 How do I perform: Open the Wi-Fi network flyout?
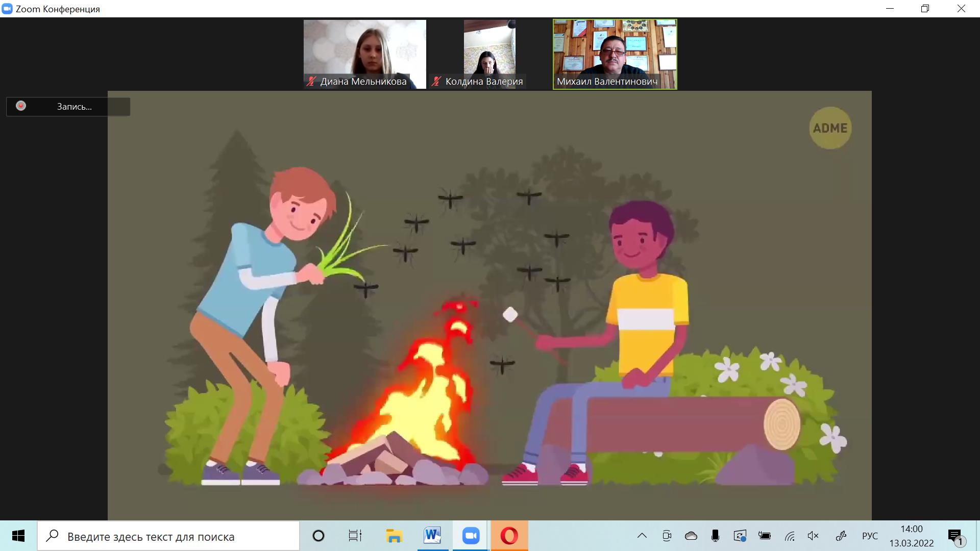[790, 536]
